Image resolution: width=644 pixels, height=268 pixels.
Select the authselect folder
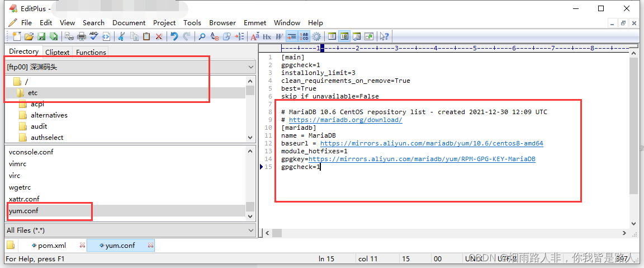coord(47,137)
